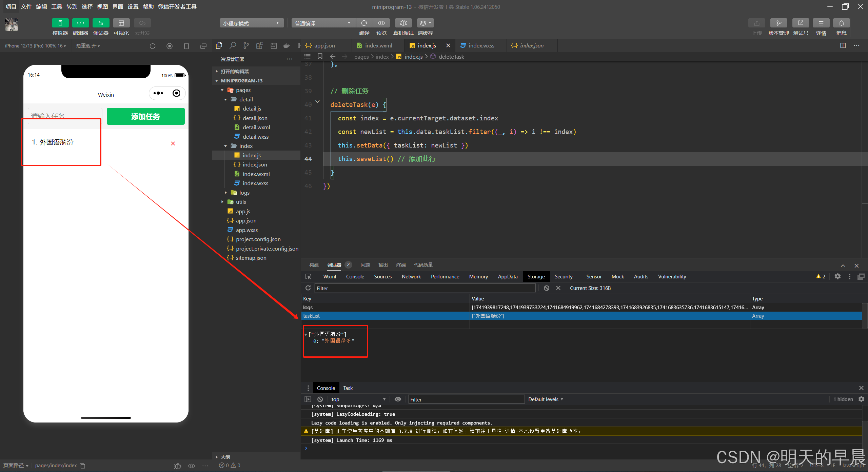Open the index.wxml editor tab

point(378,45)
